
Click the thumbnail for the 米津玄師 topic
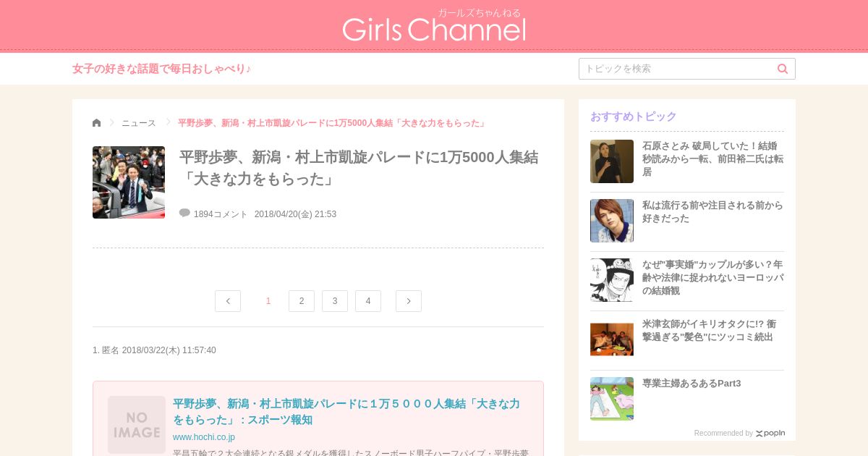[612, 339]
